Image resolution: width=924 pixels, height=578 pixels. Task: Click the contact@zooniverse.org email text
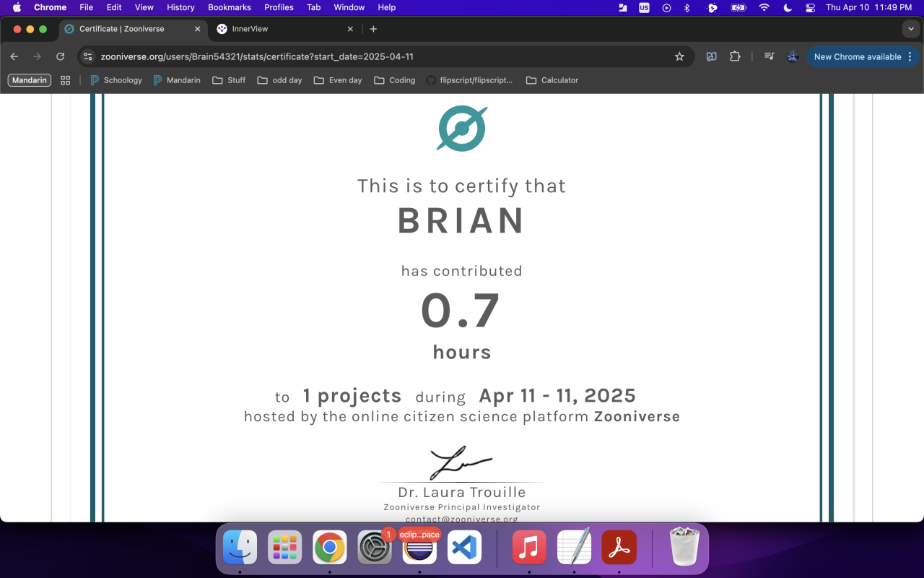click(x=462, y=519)
